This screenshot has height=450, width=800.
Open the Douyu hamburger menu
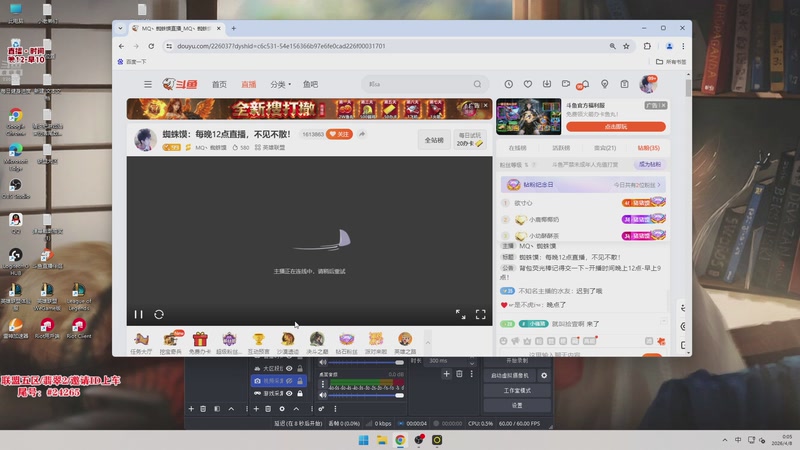(x=147, y=84)
